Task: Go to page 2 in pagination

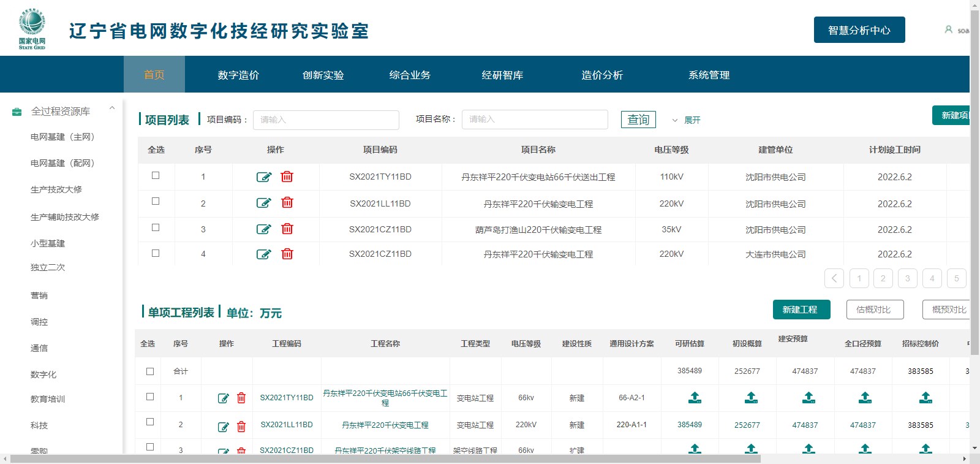Action: click(x=883, y=278)
